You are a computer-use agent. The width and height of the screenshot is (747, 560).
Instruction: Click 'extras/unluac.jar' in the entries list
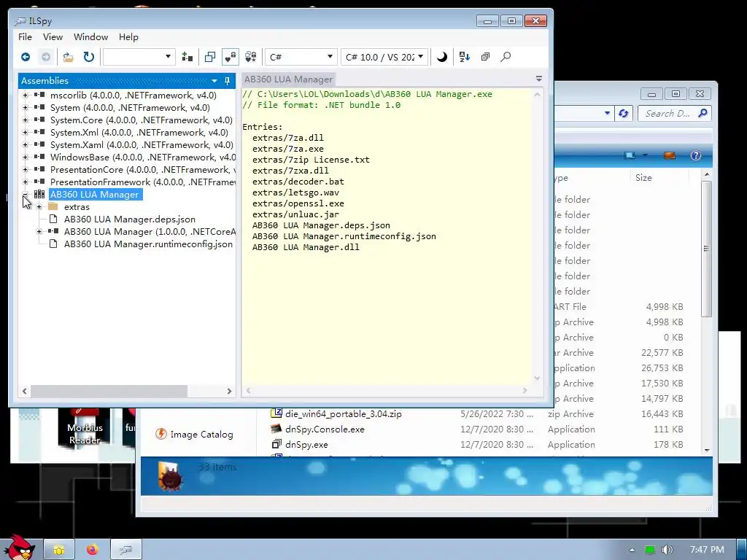296,214
